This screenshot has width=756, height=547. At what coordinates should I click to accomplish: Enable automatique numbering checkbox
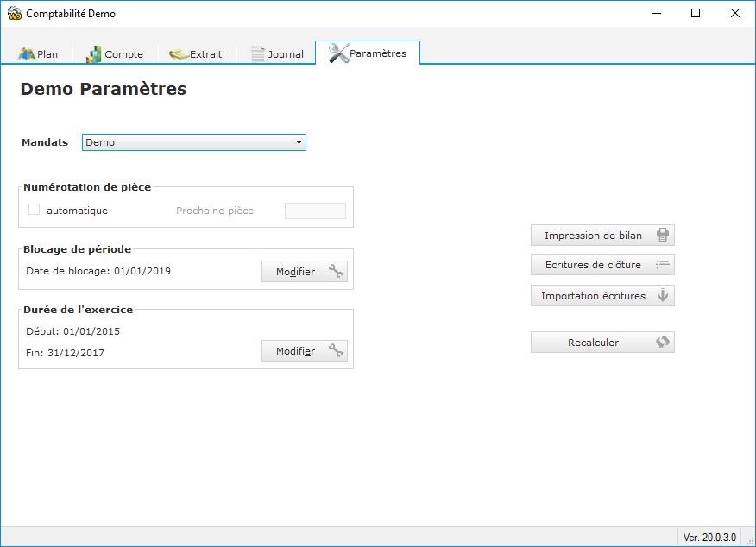(x=34, y=209)
